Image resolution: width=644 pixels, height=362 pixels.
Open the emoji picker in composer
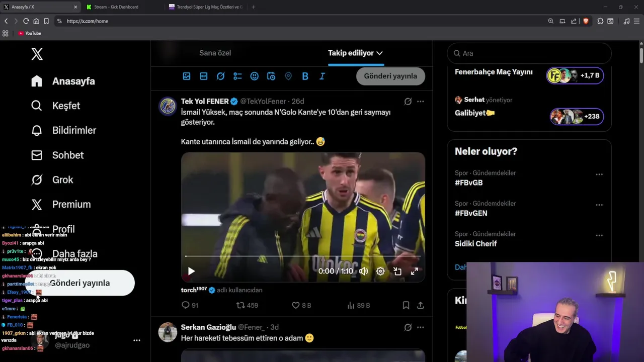pyautogui.click(x=255, y=76)
